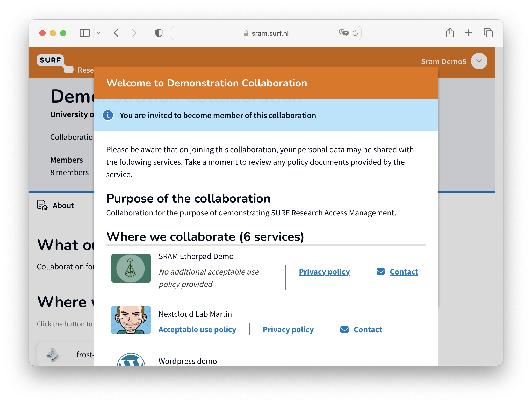The image size is (532, 404).
Task: Go forward to the next page
Action: tap(134, 33)
